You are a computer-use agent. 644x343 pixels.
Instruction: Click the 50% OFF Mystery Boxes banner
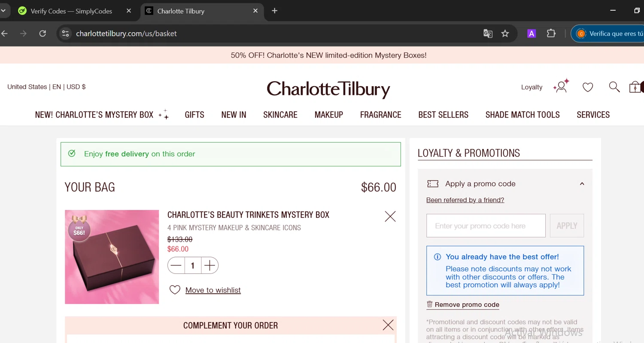pyautogui.click(x=328, y=55)
